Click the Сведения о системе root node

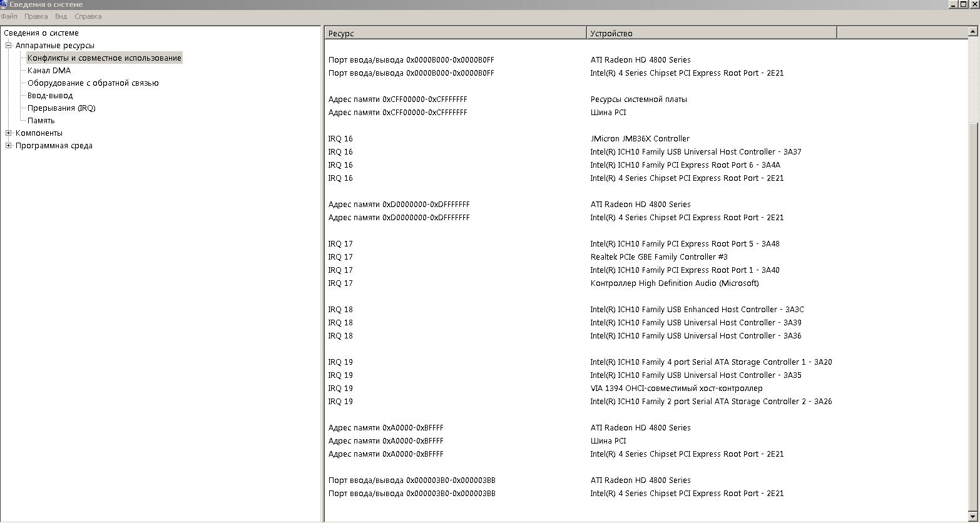tap(41, 33)
